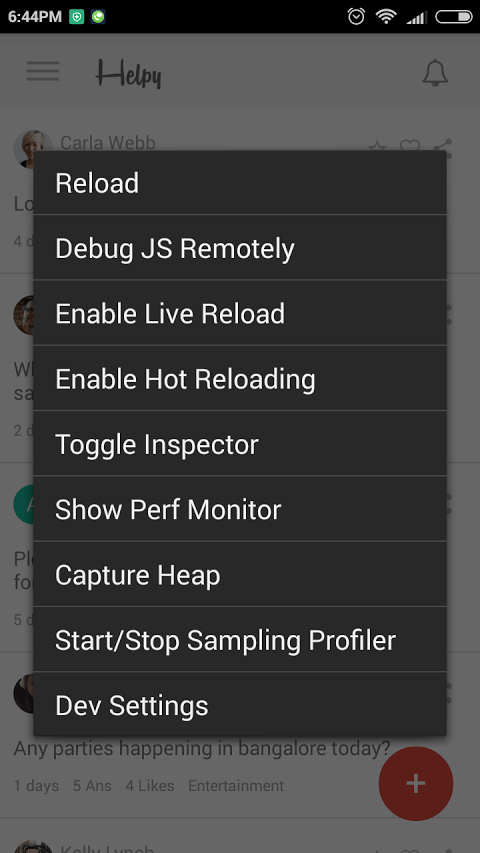The width and height of the screenshot is (480, 853).
Task: Show Perf Monitor
Action: point(240,509)
